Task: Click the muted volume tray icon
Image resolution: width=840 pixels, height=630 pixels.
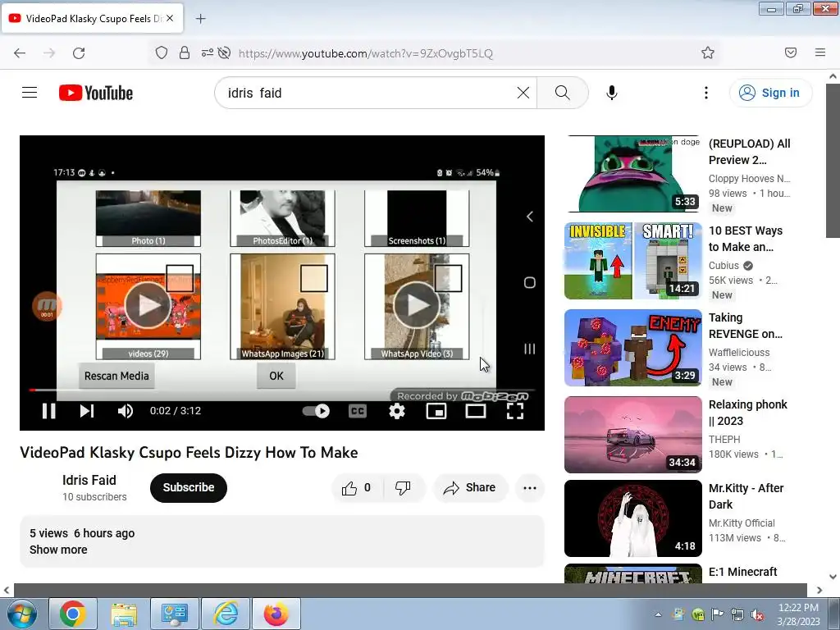Action: 756,615
